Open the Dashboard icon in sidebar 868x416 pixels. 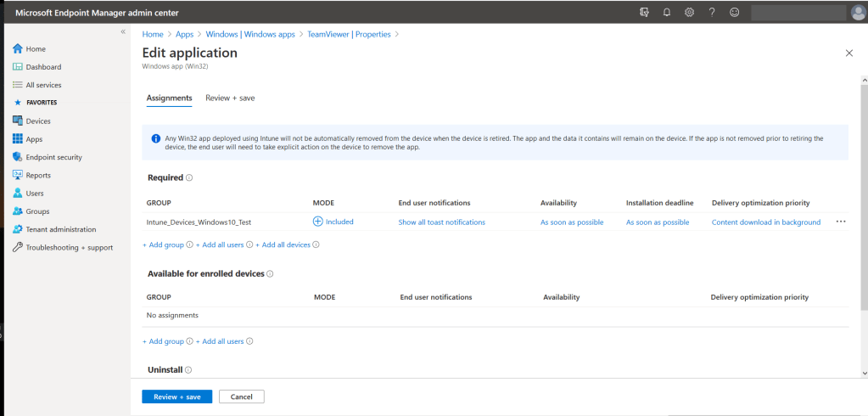[x=17, y=67]
